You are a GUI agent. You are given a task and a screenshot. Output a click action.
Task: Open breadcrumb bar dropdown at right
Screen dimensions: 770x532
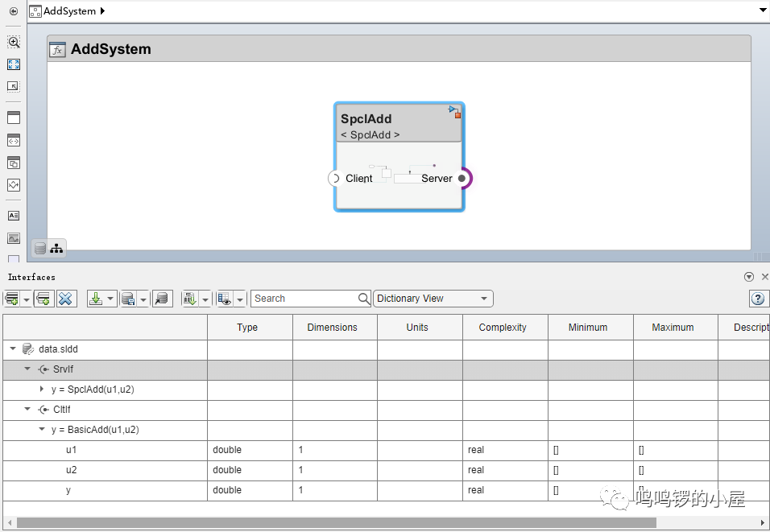764,10
